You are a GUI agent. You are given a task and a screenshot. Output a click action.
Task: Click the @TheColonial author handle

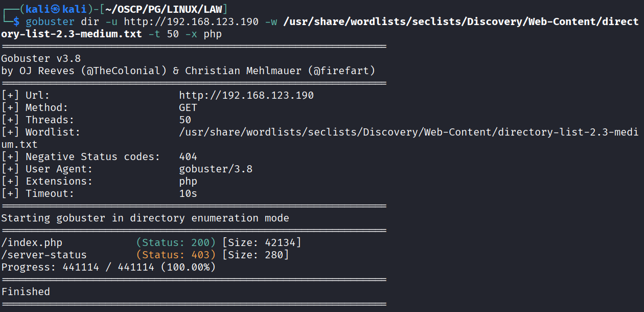click(x=124, y=71)
